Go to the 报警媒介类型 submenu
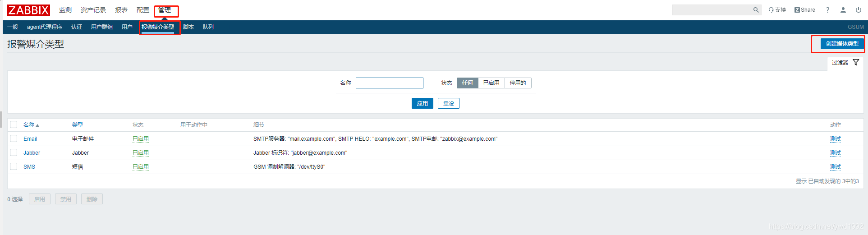 pos(158,27)
